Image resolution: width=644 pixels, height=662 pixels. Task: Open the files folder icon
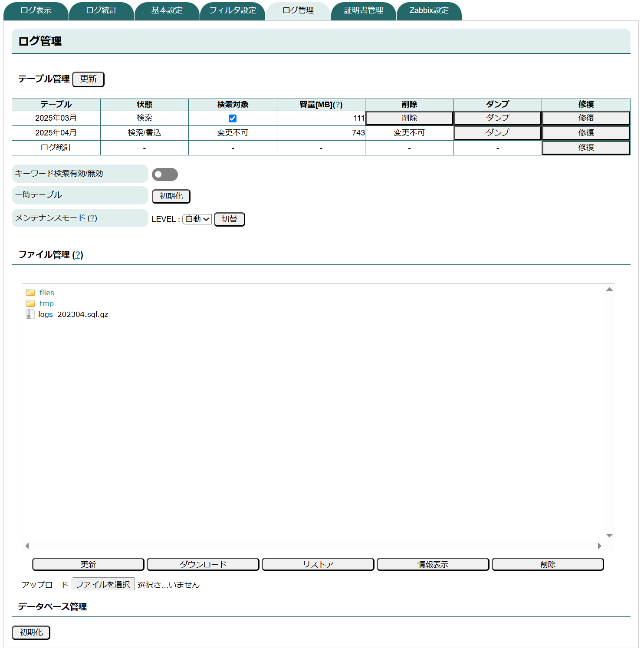[x=30, y=293]
